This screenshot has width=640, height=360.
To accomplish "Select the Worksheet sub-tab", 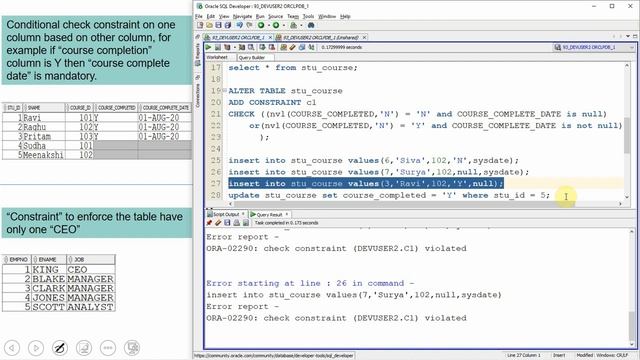I will 217,58.
